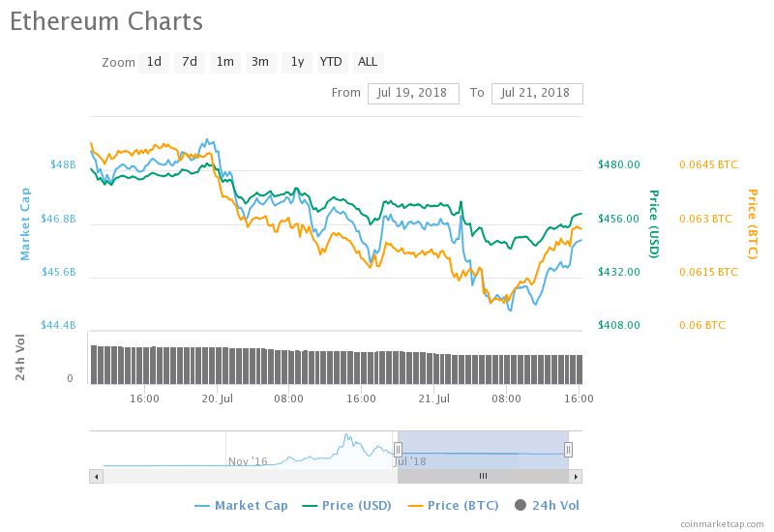Click the navigator right range handle
This screenshot has height=532, width=774.
(568, 450)
